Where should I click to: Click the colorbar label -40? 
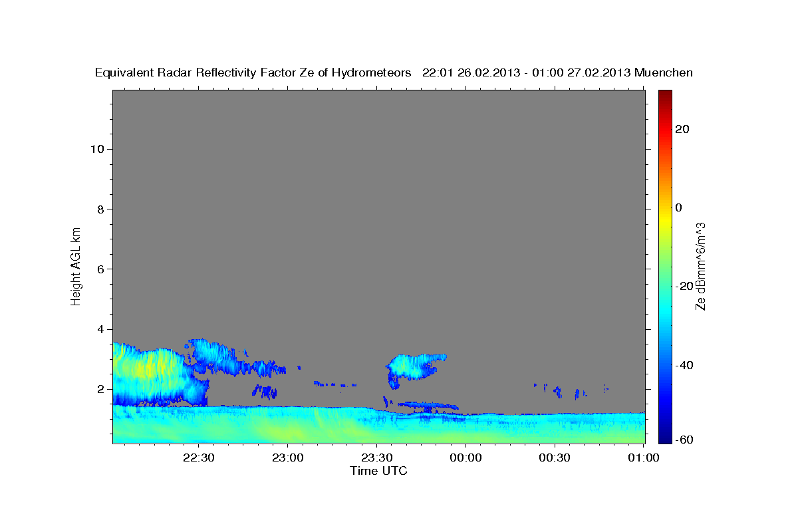click(x=684, y=365)
